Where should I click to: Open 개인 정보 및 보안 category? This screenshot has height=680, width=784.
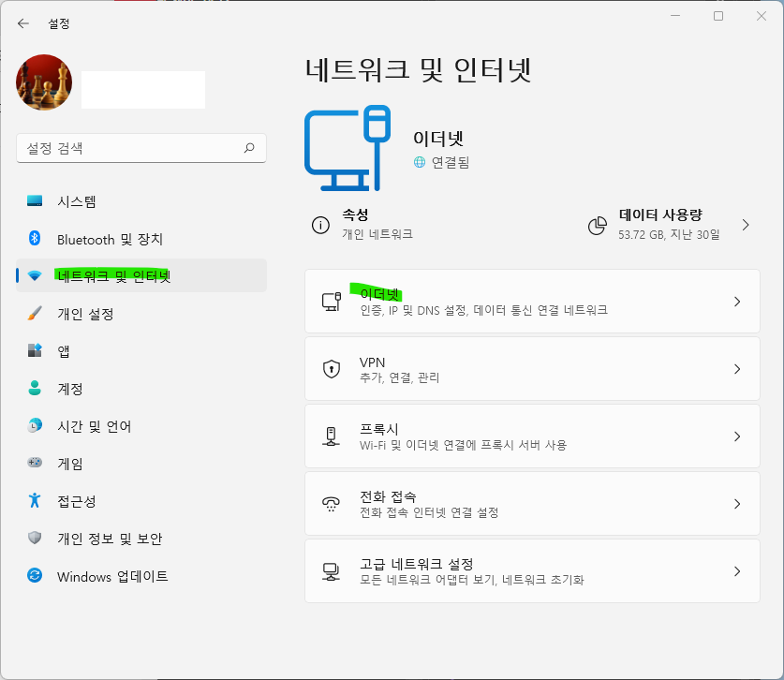141,539
